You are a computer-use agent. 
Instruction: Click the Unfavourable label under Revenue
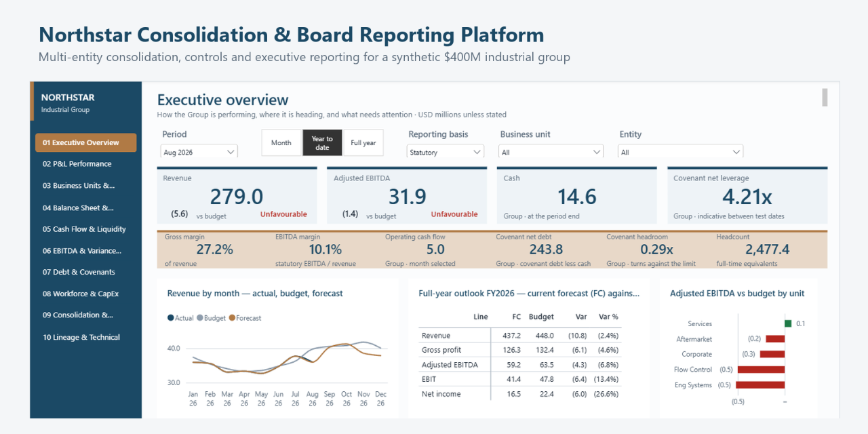[x=283, y=214]
